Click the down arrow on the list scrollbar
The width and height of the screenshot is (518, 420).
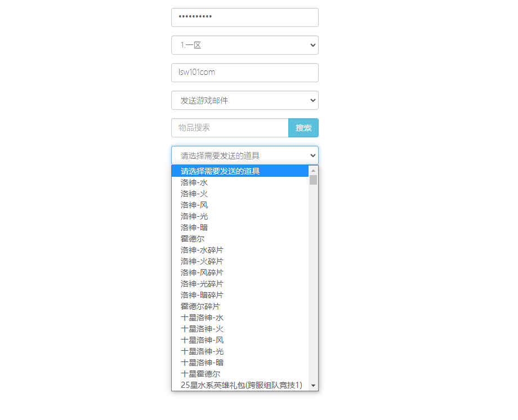314,386
